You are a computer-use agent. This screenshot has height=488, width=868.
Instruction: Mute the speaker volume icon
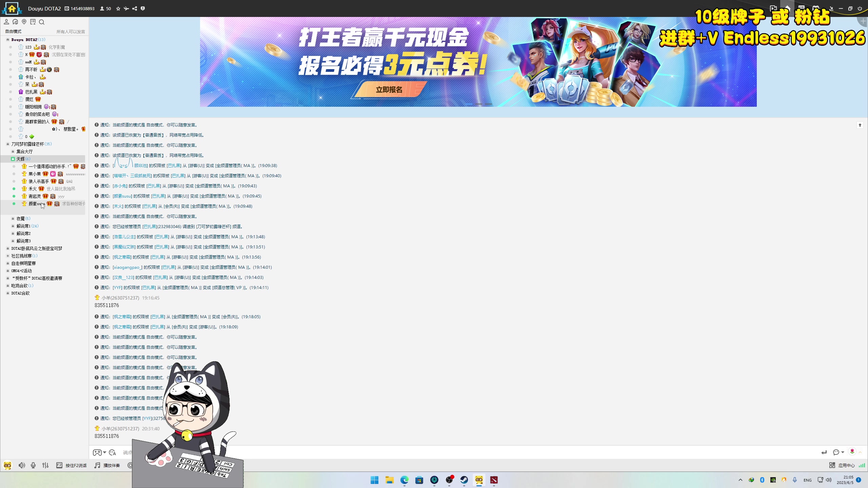pos(22,465)
